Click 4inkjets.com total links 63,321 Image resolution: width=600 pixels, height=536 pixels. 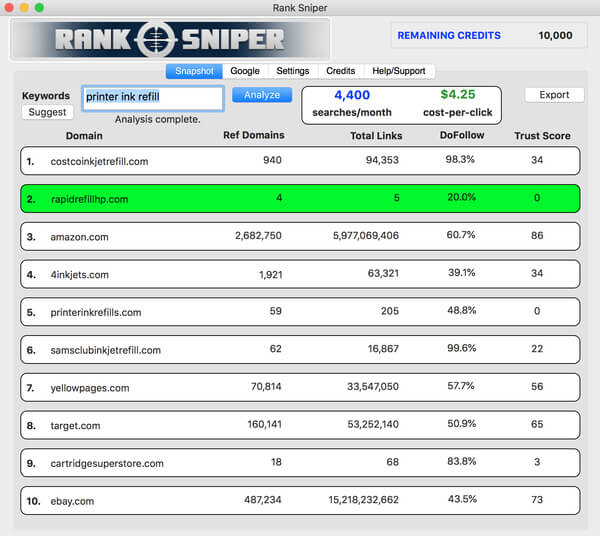(383, 274)
